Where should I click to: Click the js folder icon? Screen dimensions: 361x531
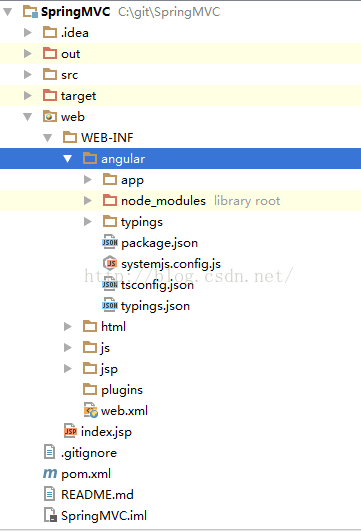pyautogui.click(x=90, y=347)
